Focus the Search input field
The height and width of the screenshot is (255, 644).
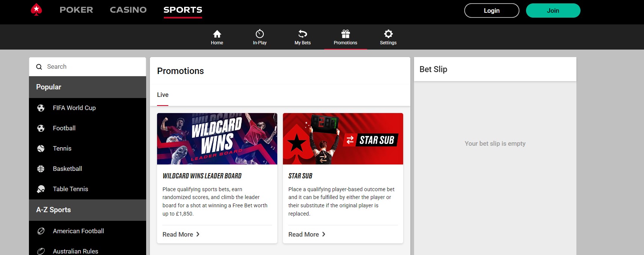coord(88,66)
